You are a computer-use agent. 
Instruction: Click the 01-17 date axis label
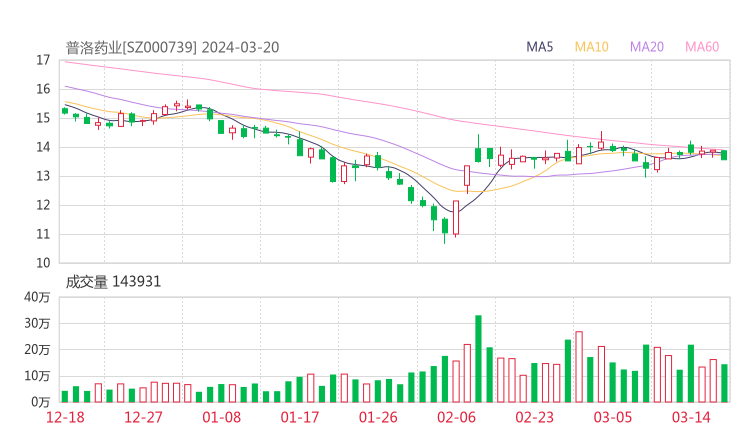click(x=300, y=417)
